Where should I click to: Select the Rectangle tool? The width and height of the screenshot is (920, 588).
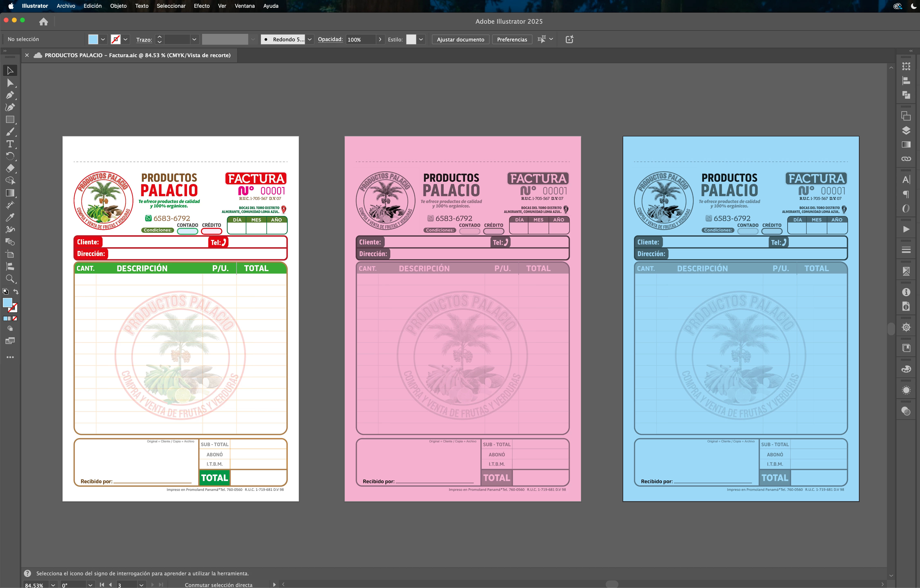[x=10, y=120]
